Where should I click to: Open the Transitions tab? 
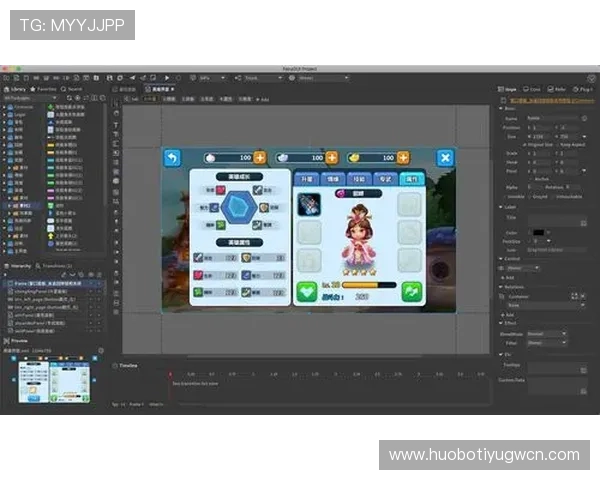click(x=54, y=266)
